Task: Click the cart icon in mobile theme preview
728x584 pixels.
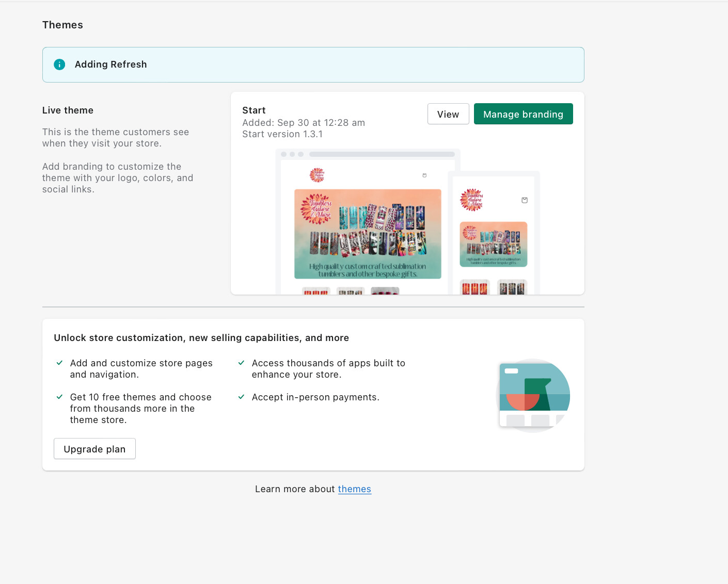Action: tap(525, 200)
